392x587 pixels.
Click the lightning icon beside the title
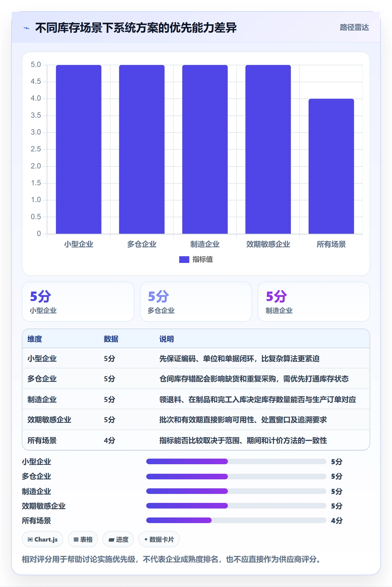point(27,28)
